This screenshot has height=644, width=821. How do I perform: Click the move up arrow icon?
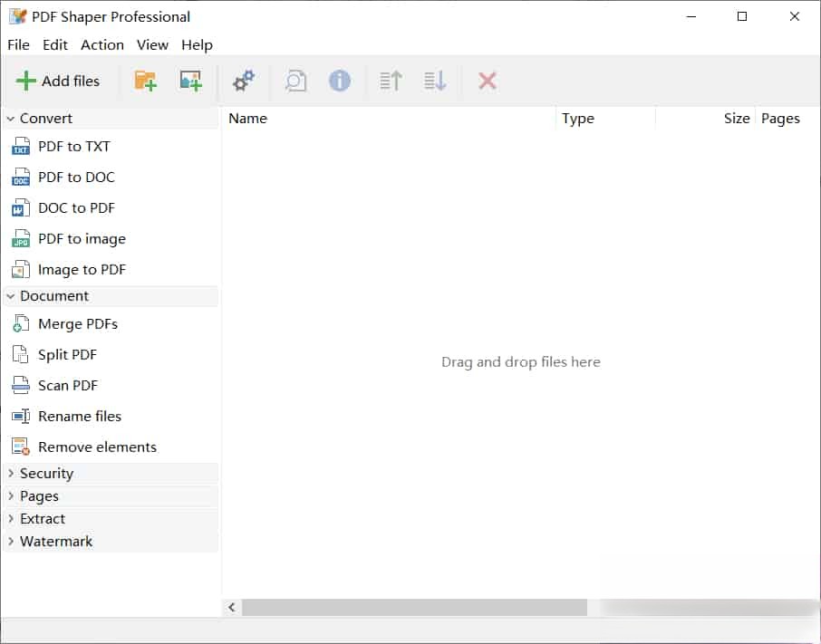(391, 82)
